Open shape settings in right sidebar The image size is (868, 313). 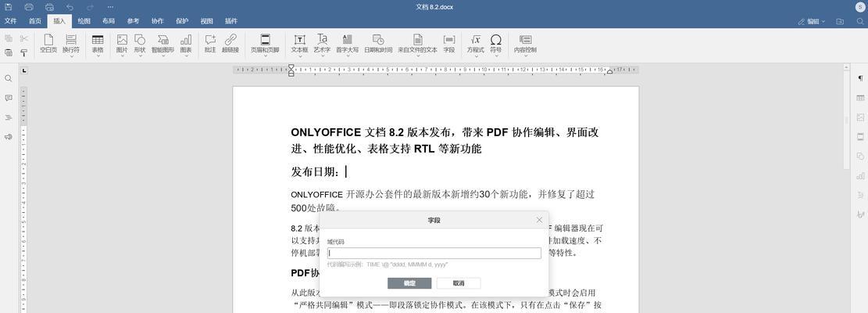pyautogui.click(x=860, y=156)
